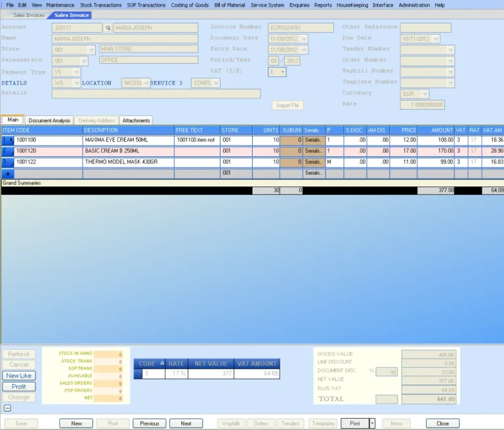Click the New button

[x=76, y=423]
